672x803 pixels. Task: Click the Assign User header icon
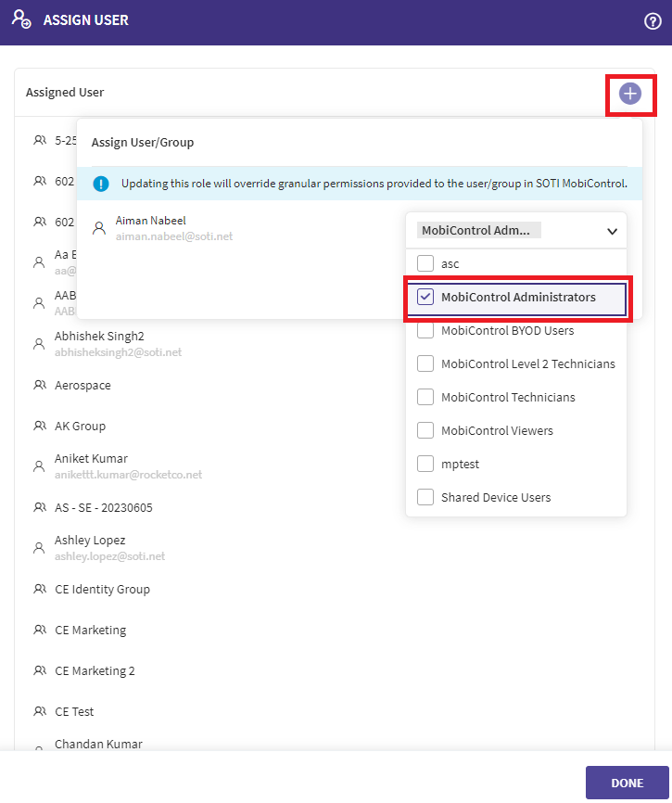pyautogui.click(x=21, y=19)
